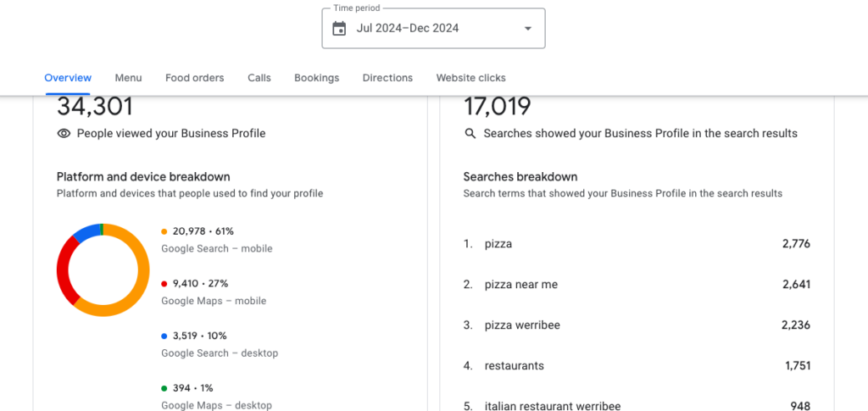Switch to the Overview tab
The height and width of the screenshot is (411, 868).
68,78
